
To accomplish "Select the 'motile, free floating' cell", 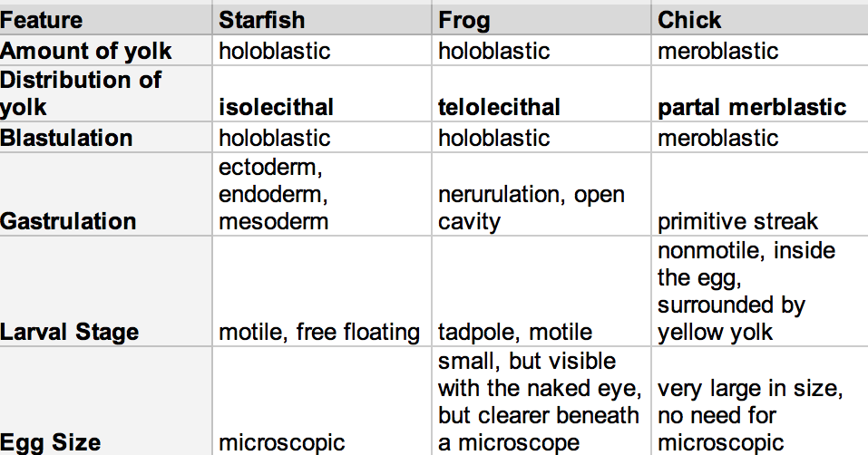I will [x=319, y=332].
